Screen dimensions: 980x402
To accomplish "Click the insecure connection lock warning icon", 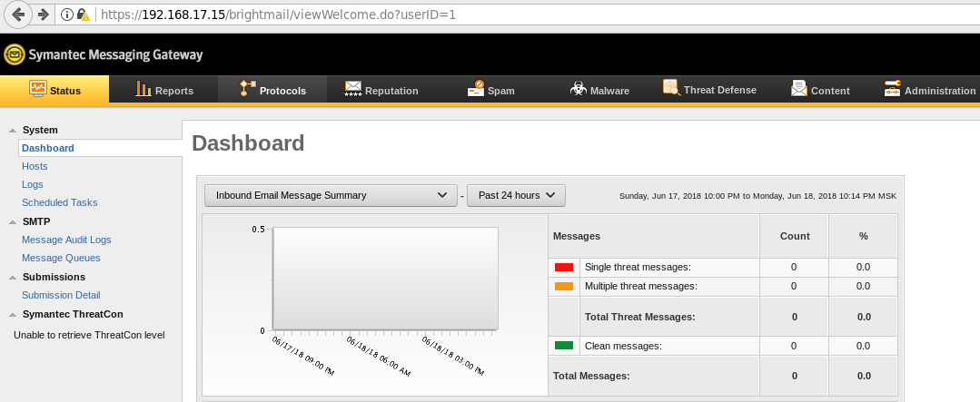I will point(84,15).
